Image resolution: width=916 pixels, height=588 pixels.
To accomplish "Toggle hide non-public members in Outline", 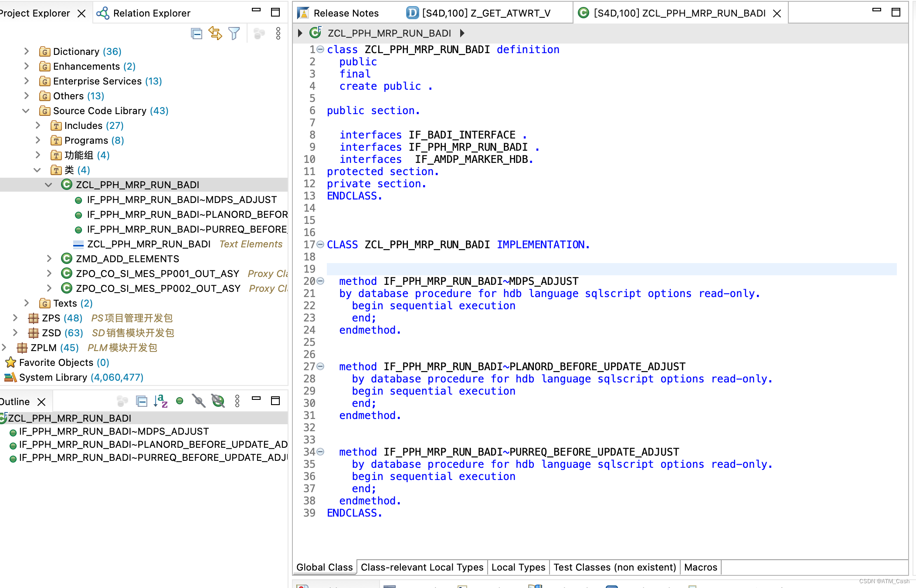I will (x=198, y=401).
